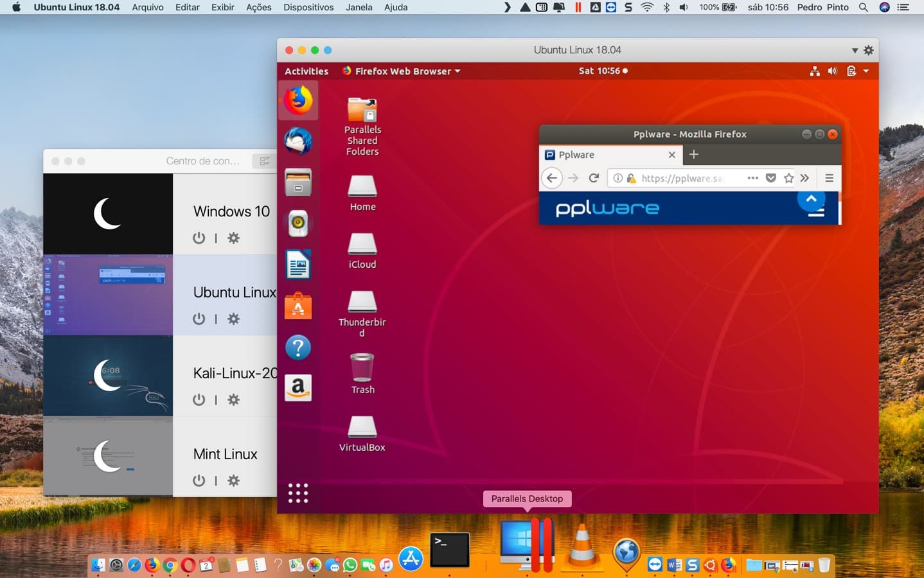Open Files manager in Ubuntu launcher
This screenshot has width=924, height=578.
pos(298,182)
